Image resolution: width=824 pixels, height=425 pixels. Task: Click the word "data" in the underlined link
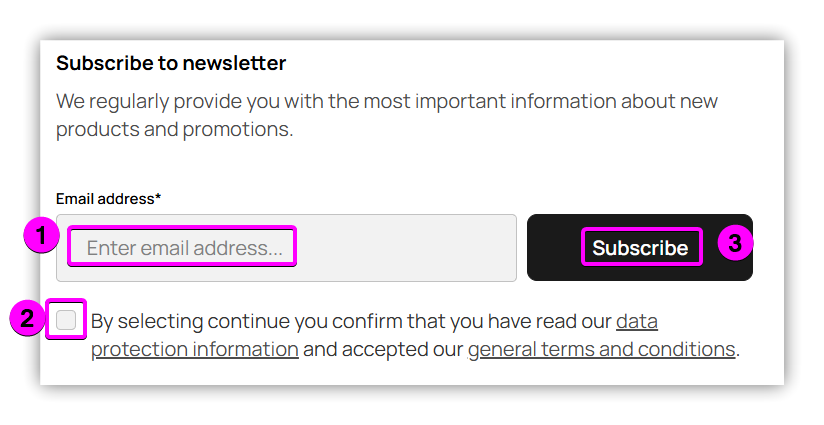click(636, 322)
